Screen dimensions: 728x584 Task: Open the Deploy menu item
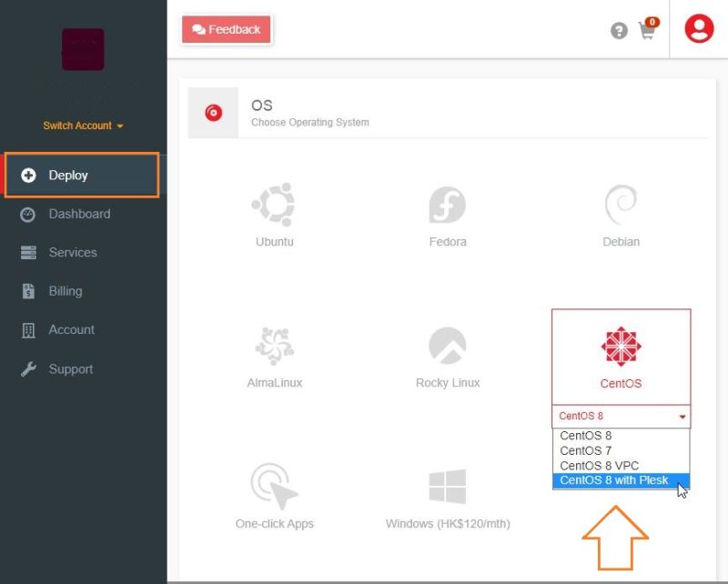(82, 175)
